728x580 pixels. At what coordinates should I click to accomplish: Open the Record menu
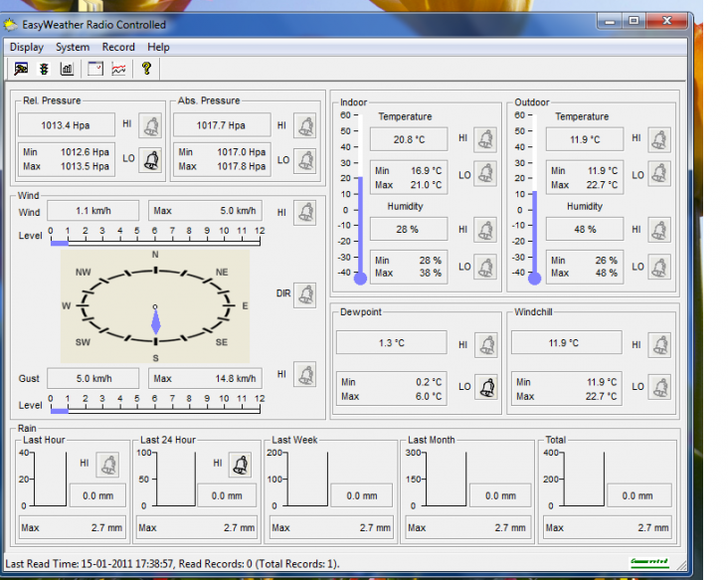coord(118,48)
